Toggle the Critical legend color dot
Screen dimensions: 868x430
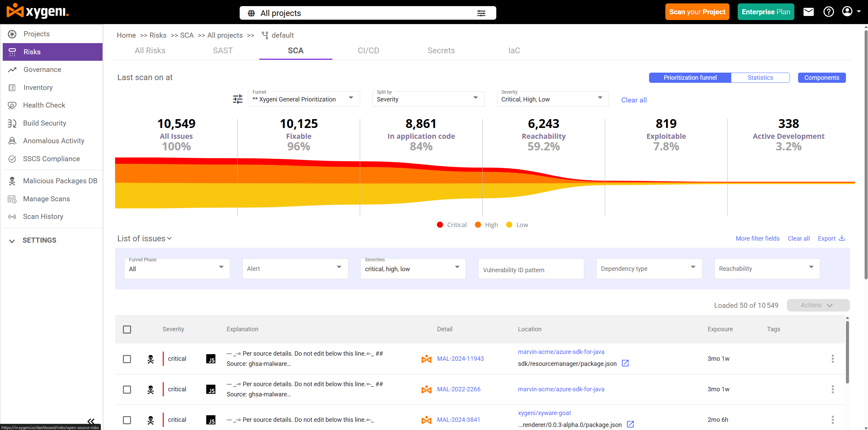coord(440,225)
